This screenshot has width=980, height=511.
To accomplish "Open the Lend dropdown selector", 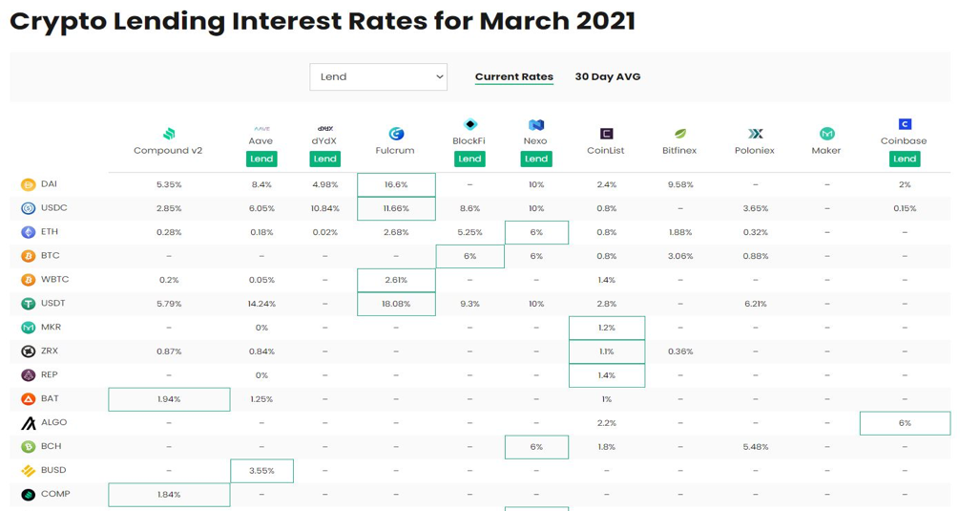I will pyautogui.click(x=378, y=77).
